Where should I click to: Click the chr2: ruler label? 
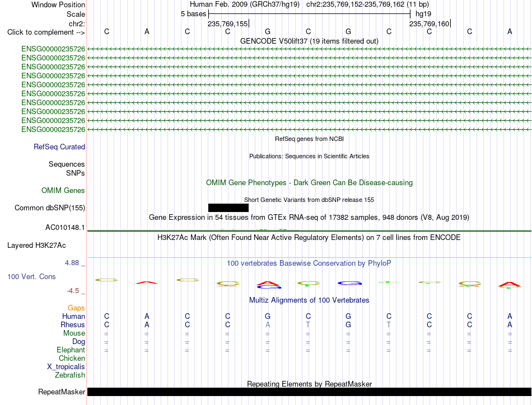[77, 23]
